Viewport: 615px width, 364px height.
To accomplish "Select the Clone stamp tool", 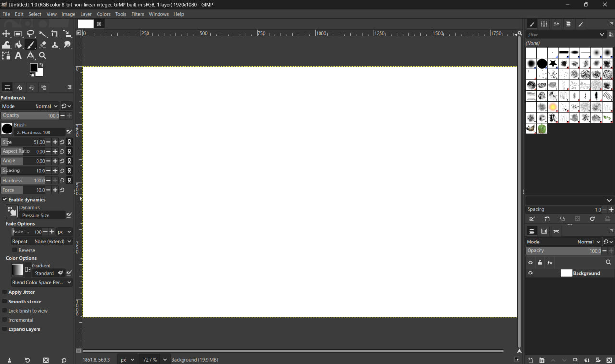I will 55,45.
